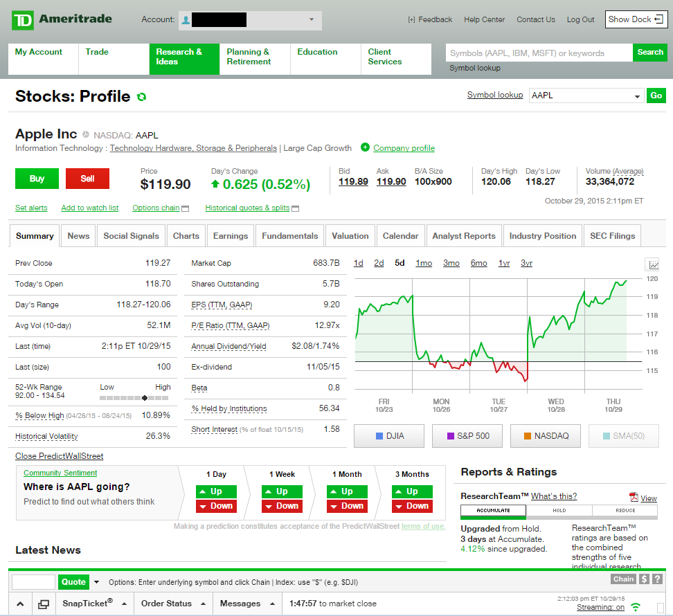Expand the Account selector dropdown
This screenshot has height=616, width=673.
click(311, 20)
